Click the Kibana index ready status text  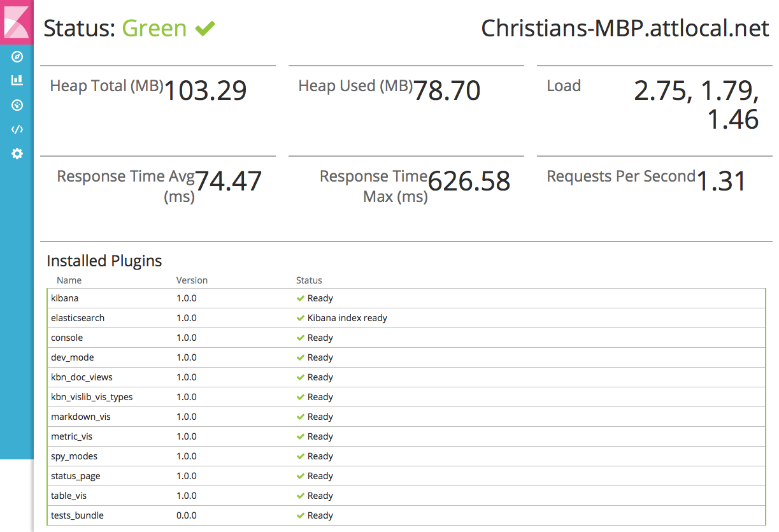[x=347, y=318]
